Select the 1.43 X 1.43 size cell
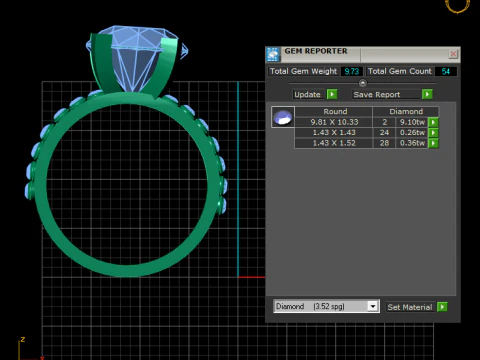Image resolution: width=480 pixels, height=360 pixels. click(334, 133)
